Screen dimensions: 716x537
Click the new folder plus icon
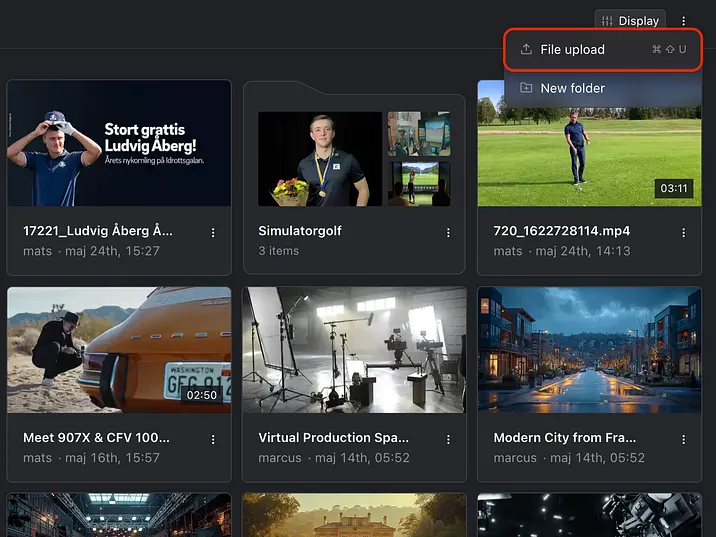(x=526, y=88)
